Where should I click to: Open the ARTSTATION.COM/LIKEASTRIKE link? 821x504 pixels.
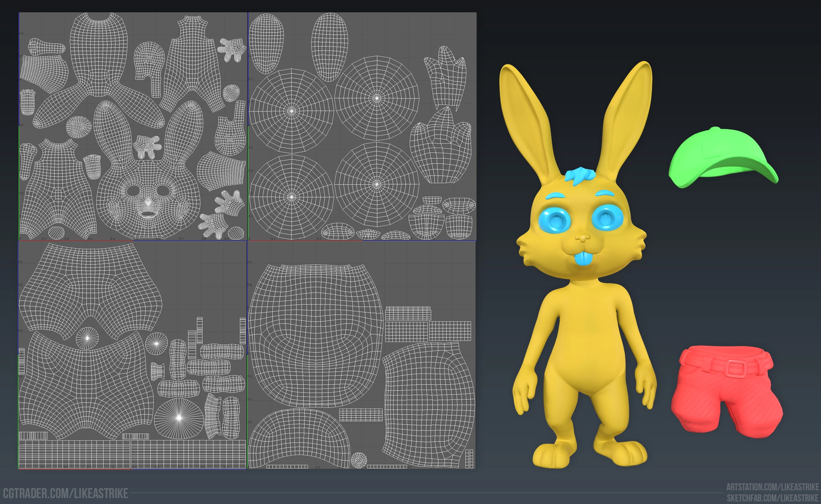(772, 487)
